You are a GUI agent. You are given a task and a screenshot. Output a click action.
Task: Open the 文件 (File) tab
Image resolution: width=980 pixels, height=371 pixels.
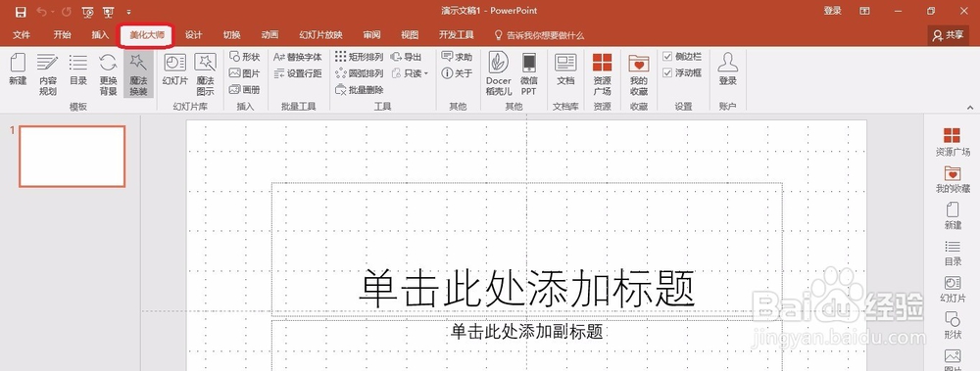tap(22, 35)
